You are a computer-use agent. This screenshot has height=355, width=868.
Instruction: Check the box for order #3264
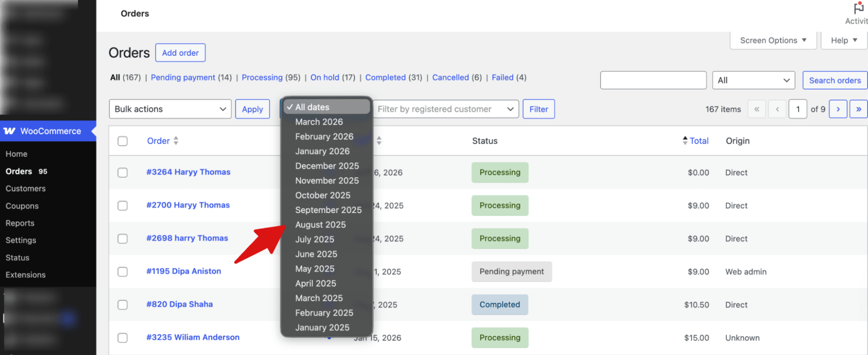tap(122, 172)
